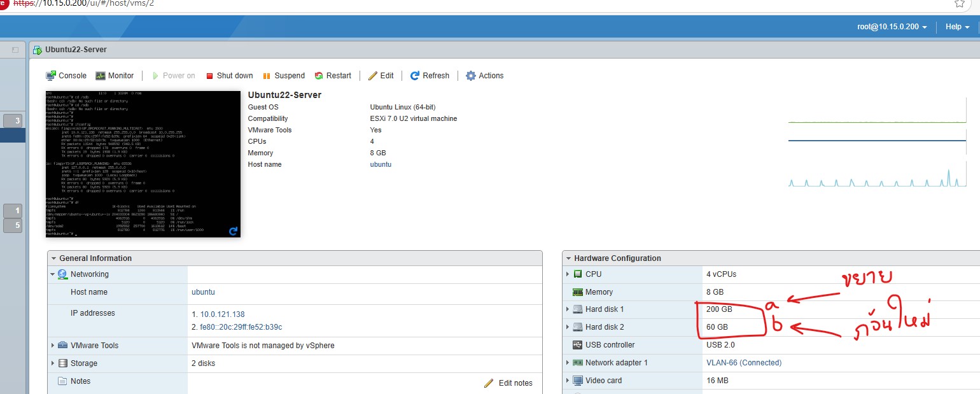Expand Hard disk 1 details
Viewport: 980px width, 394px height.
tap(568, 309)
